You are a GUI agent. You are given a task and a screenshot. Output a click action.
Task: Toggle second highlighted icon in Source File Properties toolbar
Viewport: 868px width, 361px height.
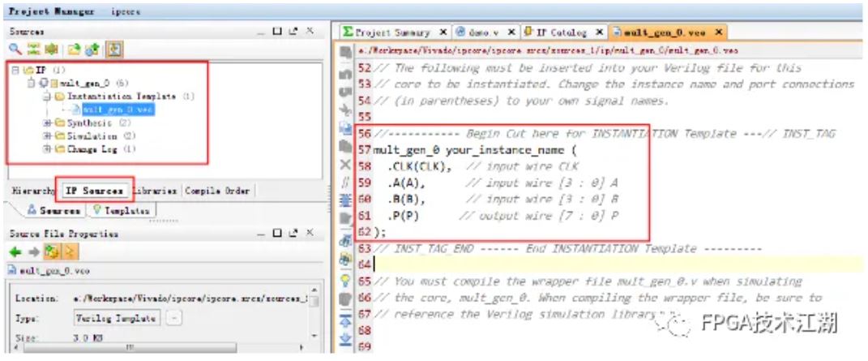coord(71,252)
